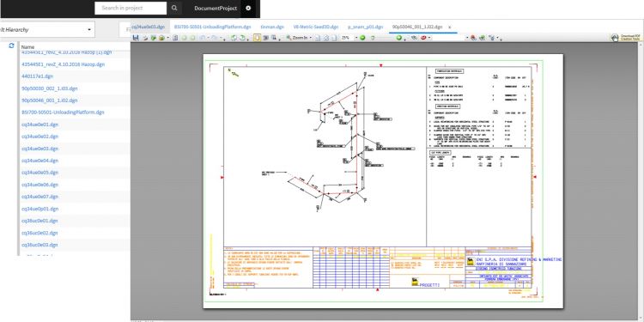Open the Zoom In tool dropdown arrow
The width and height of the screenshot is (644, 322).
pos(310,38)
